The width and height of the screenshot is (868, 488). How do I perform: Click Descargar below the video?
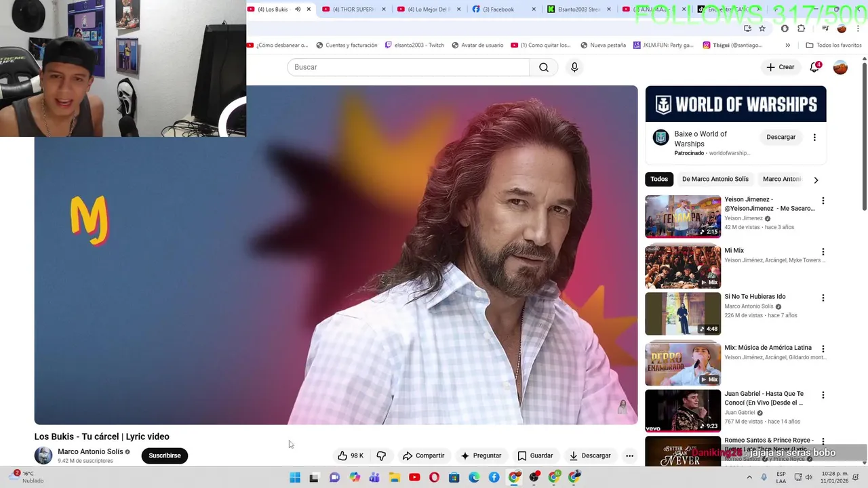click(x=590, y=455)
